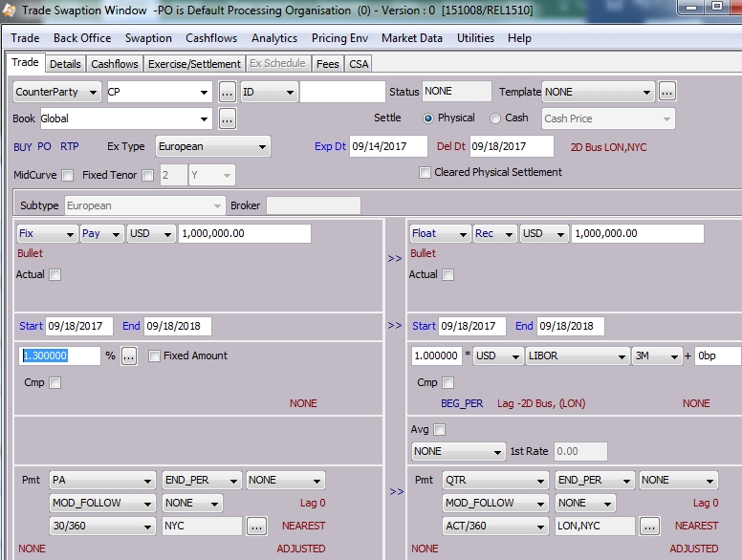Viewport: 742px width, 560px height.
Task: Click the ellipsis button beside fixed rate percent
Action: pyautogui.click(x=129, y=355)
